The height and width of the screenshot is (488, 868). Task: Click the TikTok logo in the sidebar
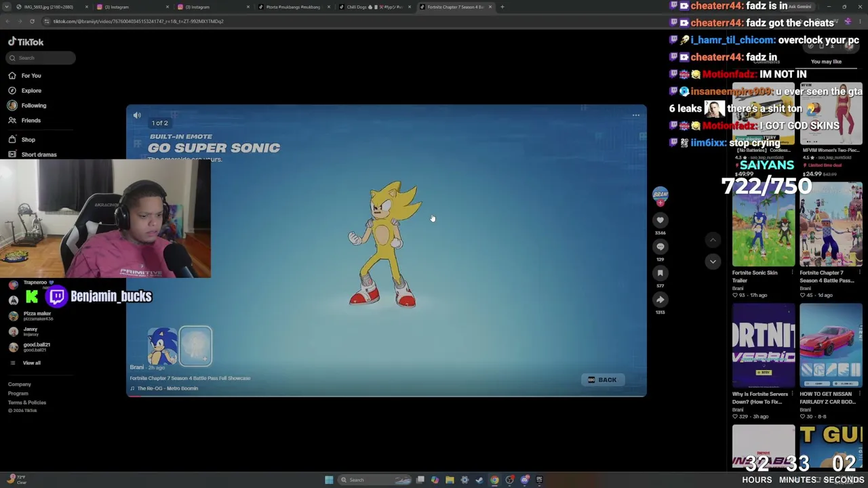point(26,42)
